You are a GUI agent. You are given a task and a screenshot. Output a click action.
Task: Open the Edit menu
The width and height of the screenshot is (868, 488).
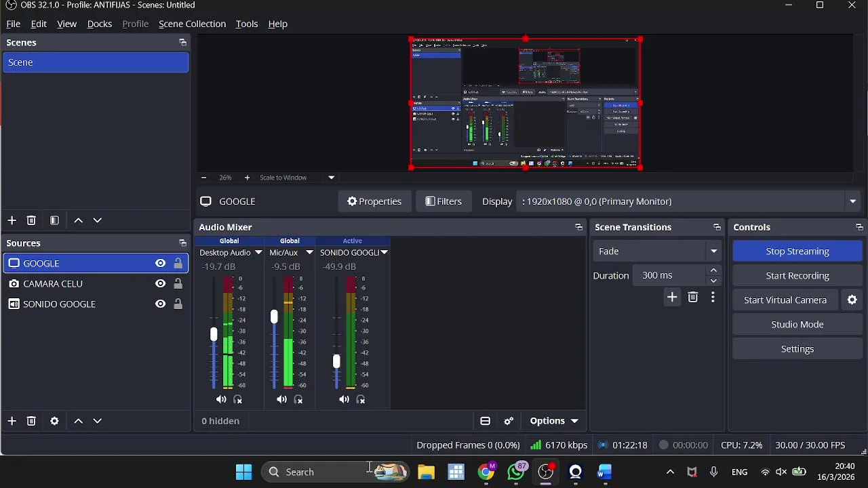coord(39,24)
